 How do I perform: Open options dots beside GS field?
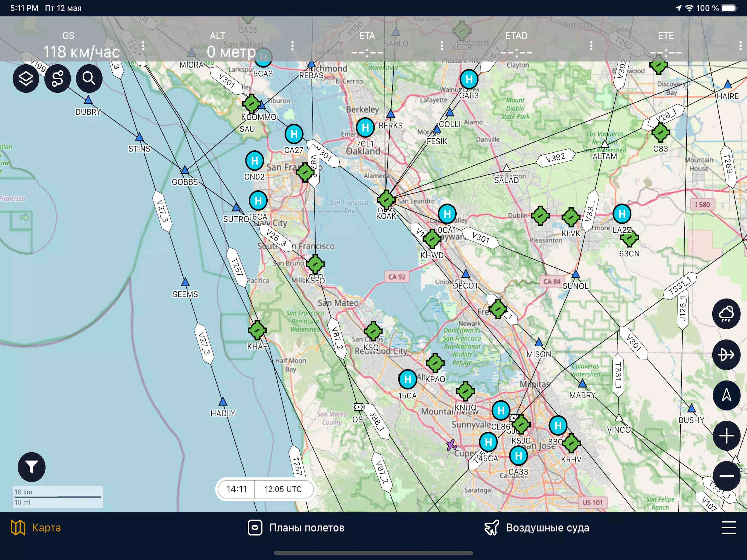143,46
